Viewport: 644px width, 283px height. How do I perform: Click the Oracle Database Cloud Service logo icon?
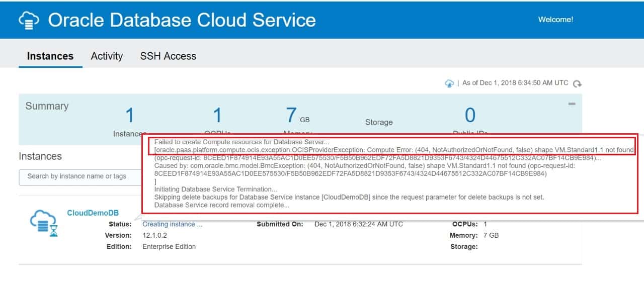pyautogui.click(x=29, y=20)
